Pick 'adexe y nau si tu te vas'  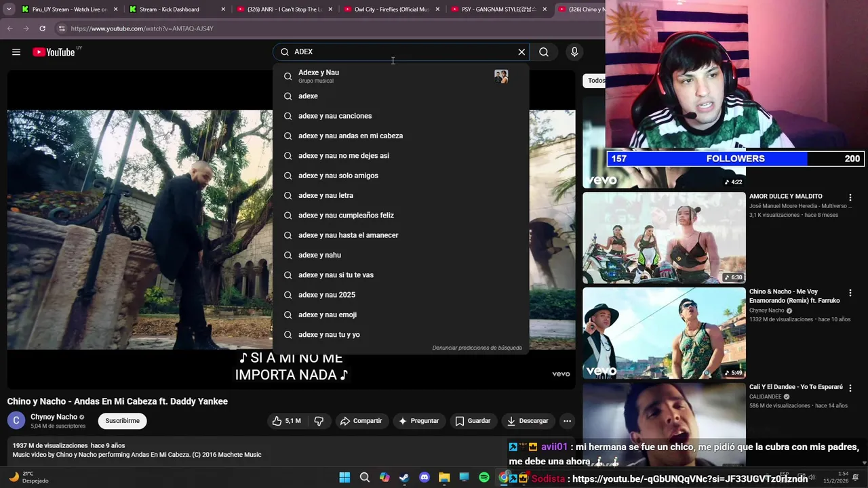(x=401, y=275)
